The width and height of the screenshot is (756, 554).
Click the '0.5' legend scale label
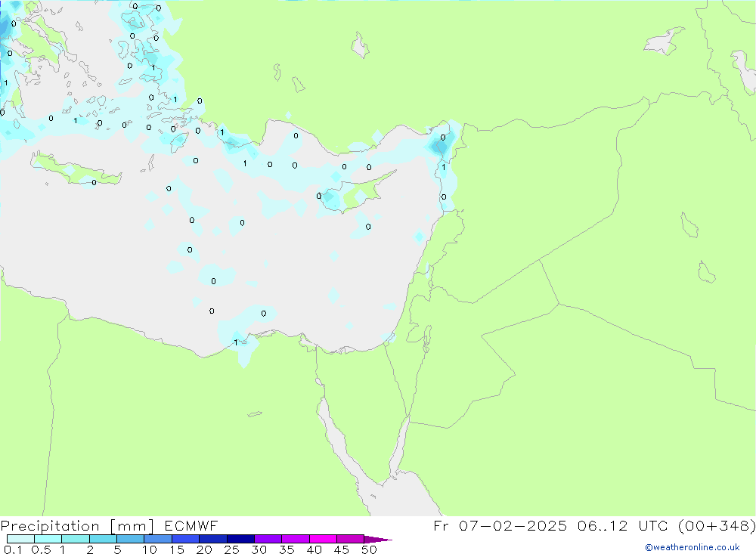[x=41, y=549]
